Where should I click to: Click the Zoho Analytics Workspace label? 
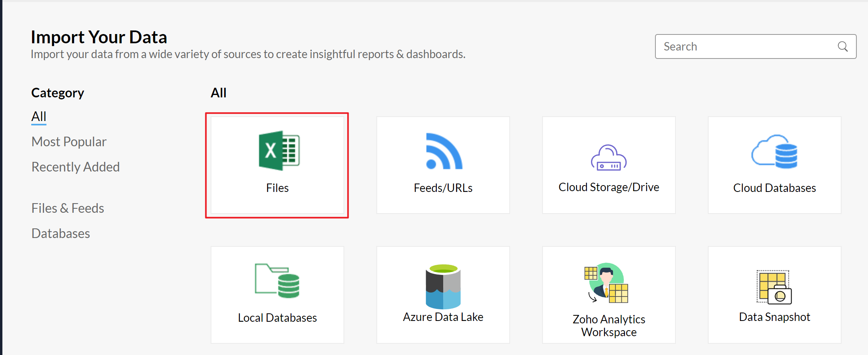tap(609, 326)
